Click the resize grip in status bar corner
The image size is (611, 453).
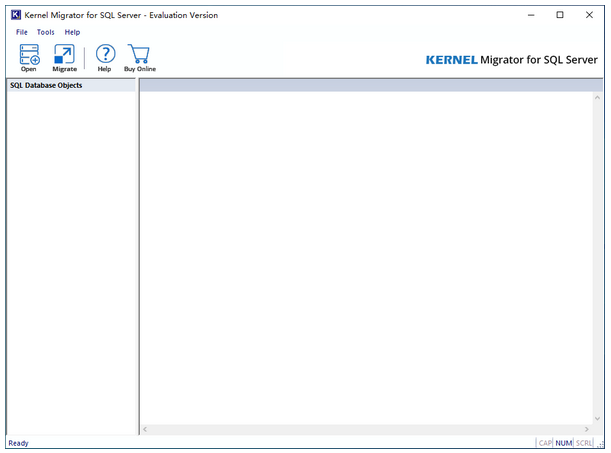point(600,444)
